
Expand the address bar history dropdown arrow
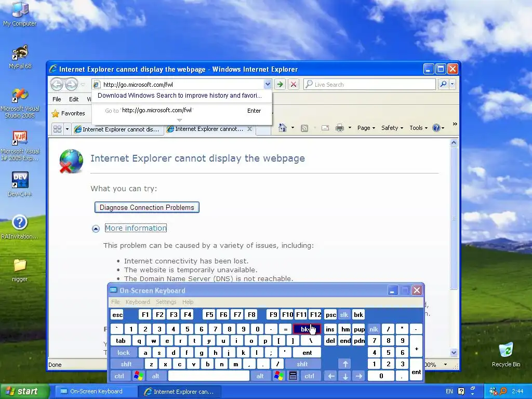268,84
